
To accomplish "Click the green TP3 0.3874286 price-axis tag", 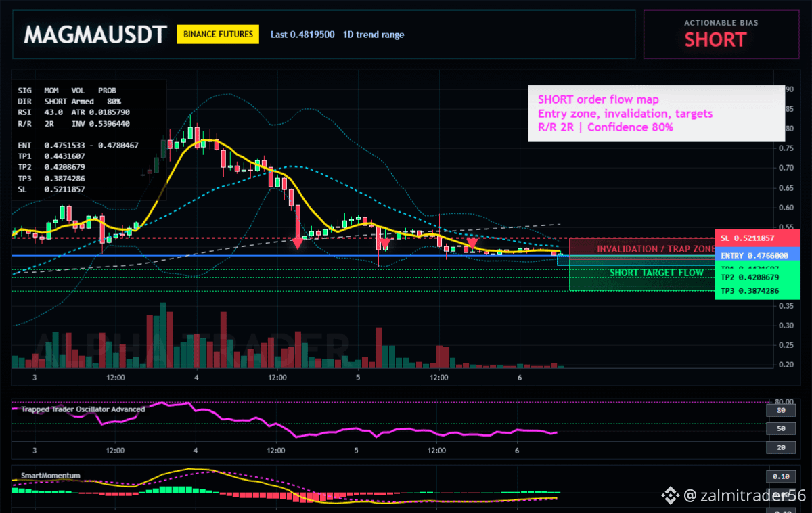I will pyautogui.click(x=757, y=291).
